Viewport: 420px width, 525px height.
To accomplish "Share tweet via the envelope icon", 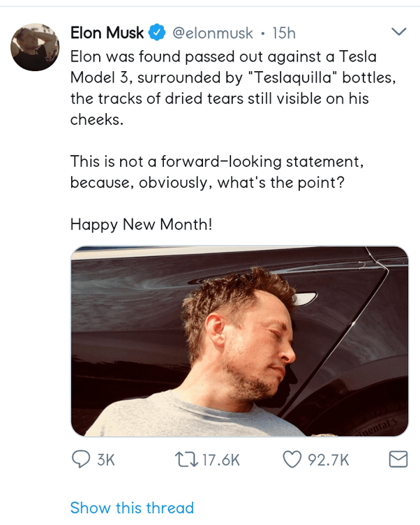I will coord(397,459).
